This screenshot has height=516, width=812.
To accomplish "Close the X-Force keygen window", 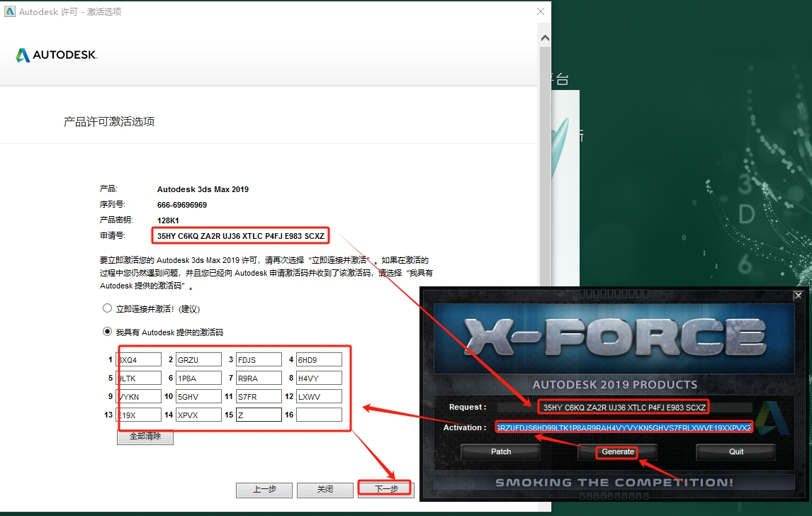I will point(798,296).
